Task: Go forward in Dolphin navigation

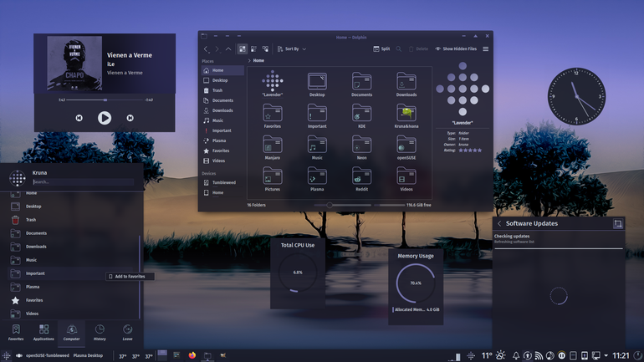Action: coord(217,48)
